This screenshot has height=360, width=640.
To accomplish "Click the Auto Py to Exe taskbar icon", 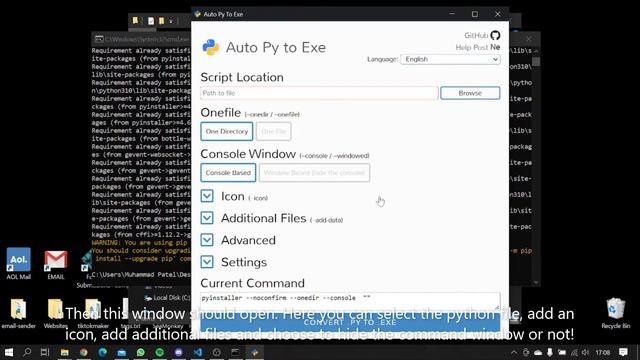I will click(255, 352).
